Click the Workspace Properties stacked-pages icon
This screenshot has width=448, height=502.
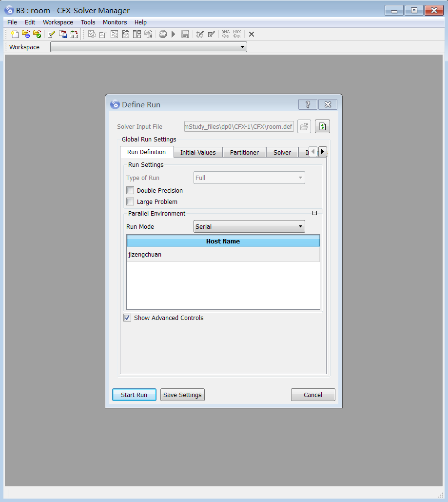point(92,34)
